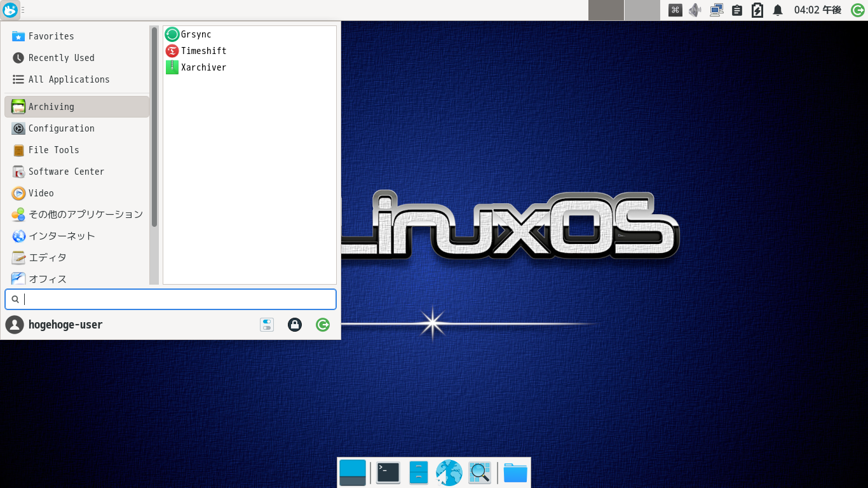Launch Timeshift from the Archiving list

(x=250, y=51)
